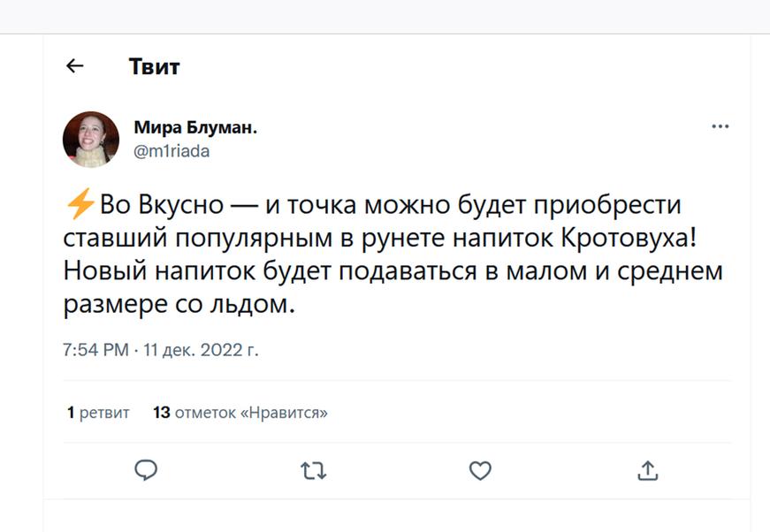The height and width of the screenshot is (532, 770).
Task: Go back using the left arrow
Action: click(75, 65)
